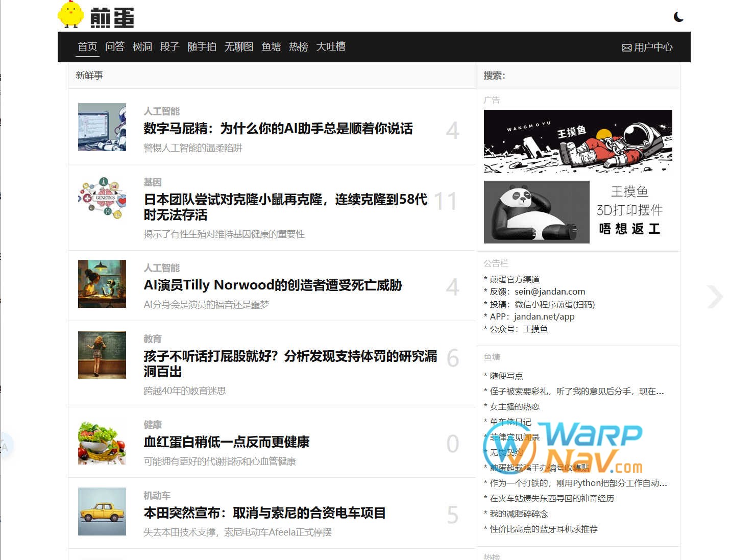
Task: Click the genetics diagram thumbnail
Action: 102,198
